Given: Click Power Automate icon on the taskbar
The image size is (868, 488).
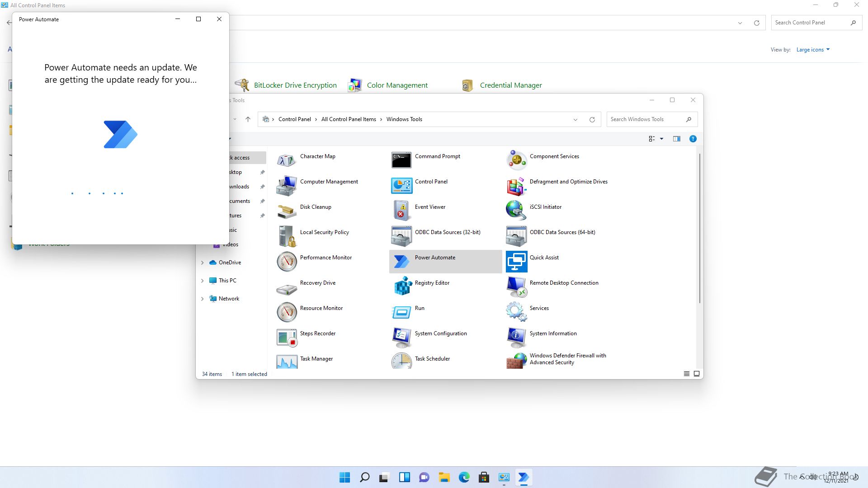Looking at the screenshot, I should [524, 477].
